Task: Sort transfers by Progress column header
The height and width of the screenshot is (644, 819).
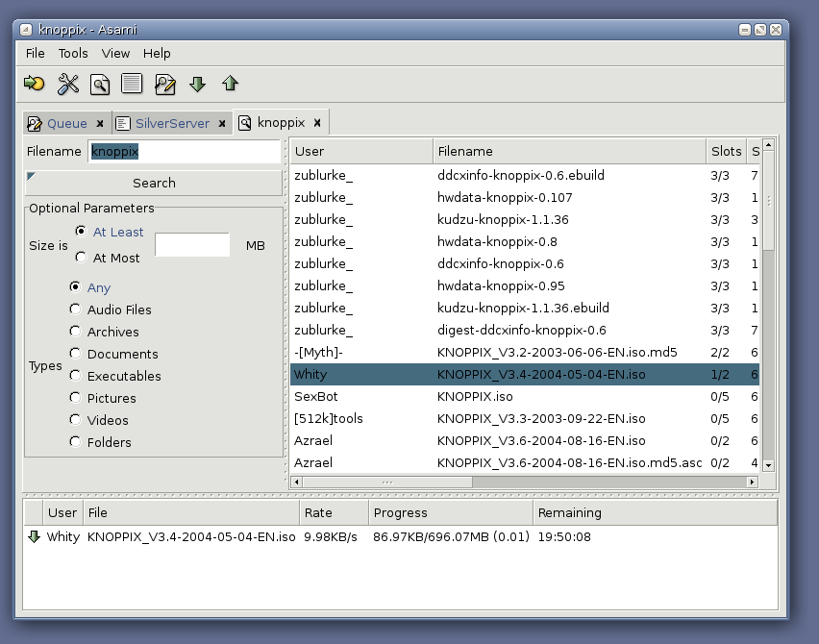Action: pyautogui.click(x=451, y=513)
